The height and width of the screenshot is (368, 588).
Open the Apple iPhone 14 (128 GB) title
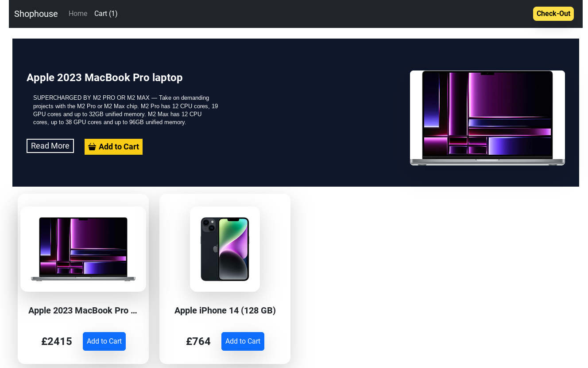pyautogui.click(x=225, y=310)
